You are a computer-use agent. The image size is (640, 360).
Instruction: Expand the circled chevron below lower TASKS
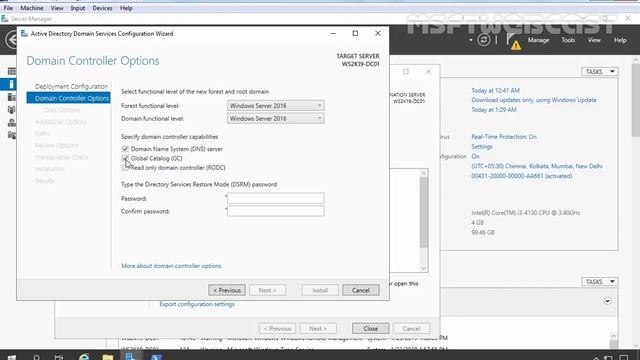point(607,301)
